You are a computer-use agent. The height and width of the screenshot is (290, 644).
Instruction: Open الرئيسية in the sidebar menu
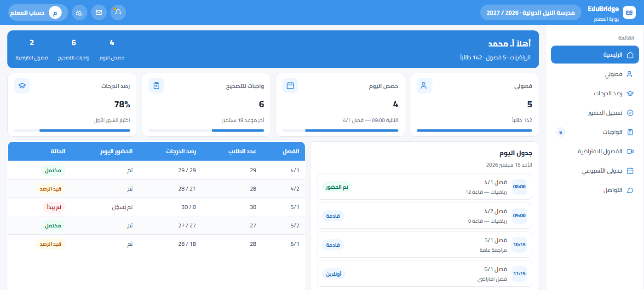point(595,55)
